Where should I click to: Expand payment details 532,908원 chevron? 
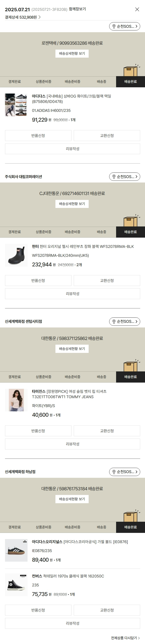[x=39, y=17]
